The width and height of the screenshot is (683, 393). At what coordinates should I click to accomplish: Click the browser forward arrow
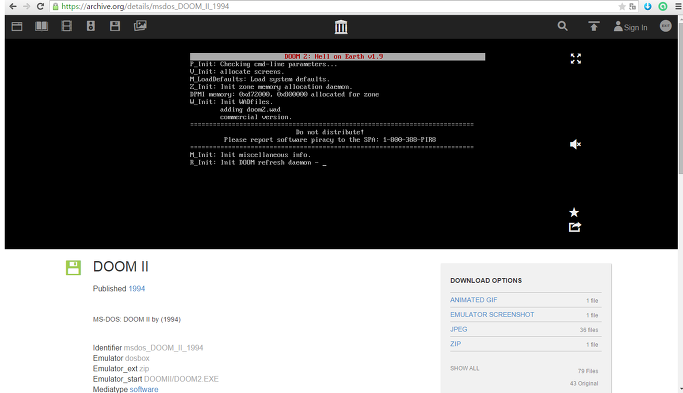coord(26,6)
